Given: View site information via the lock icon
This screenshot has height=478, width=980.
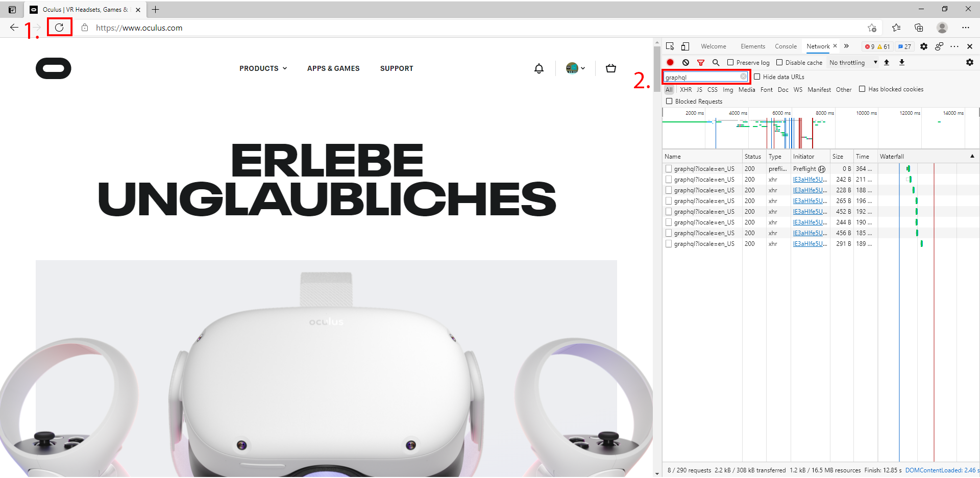Looking at the screenshot, I should point(85,28).
